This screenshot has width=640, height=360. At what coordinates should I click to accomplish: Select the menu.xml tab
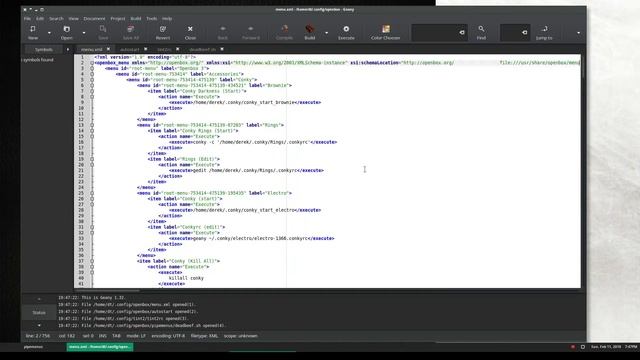[x=92, y=49]
